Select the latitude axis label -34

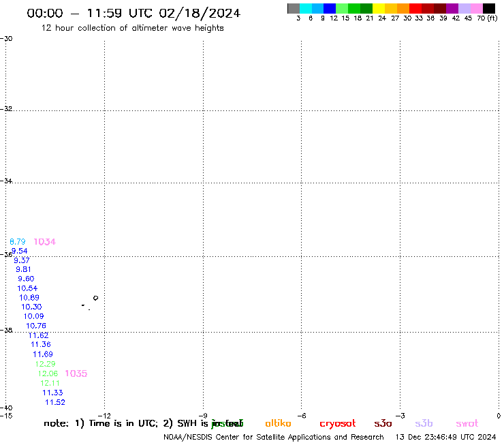click(x=6, y=181)
